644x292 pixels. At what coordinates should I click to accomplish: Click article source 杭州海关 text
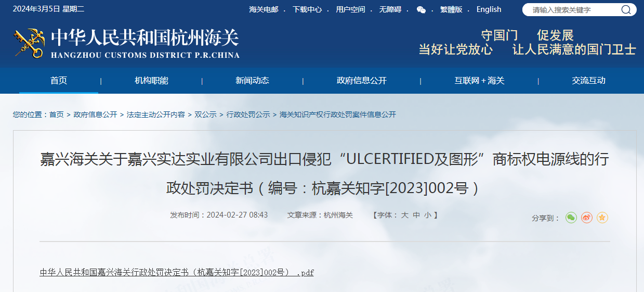[x=338, y=215]
